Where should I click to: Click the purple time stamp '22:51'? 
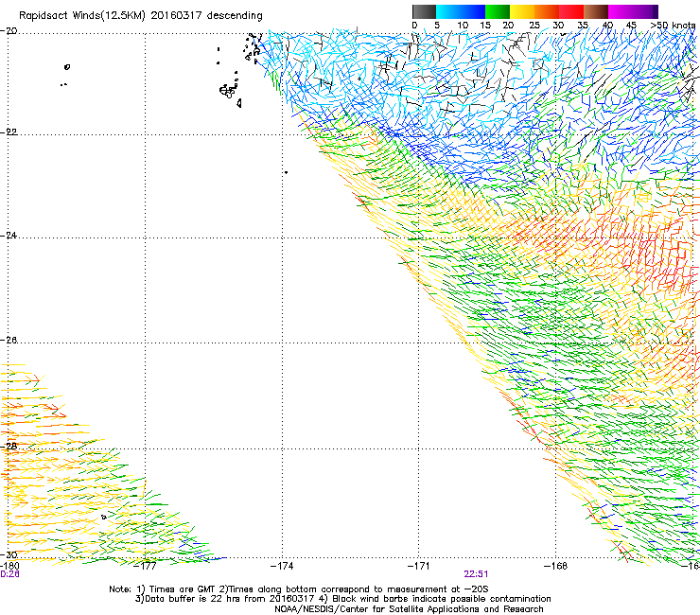click(x=476, y=574)
